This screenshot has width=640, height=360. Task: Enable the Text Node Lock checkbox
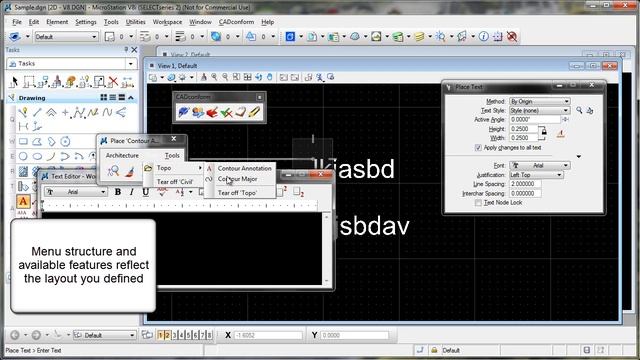click(478, 203)
